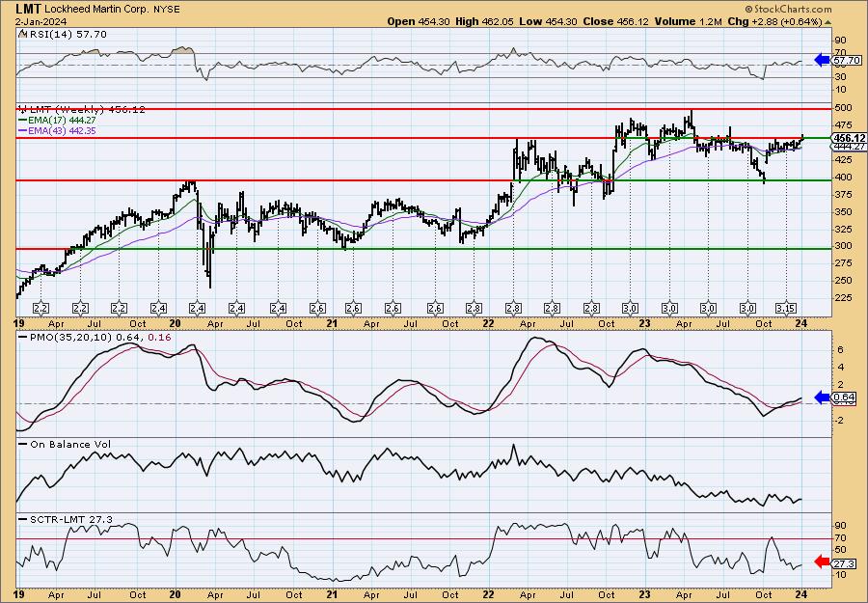868x603 pixels.
Task: Click the LMT ticker symbol in the header
Action: click(x=27, y=9)
